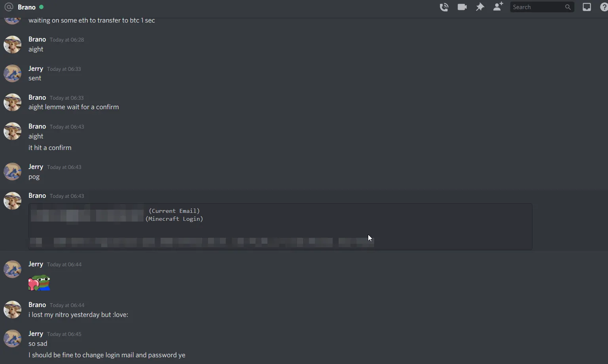Start a voice call with Brano
Viewport: 608px width, 364px height.
(x=444, y=7)
